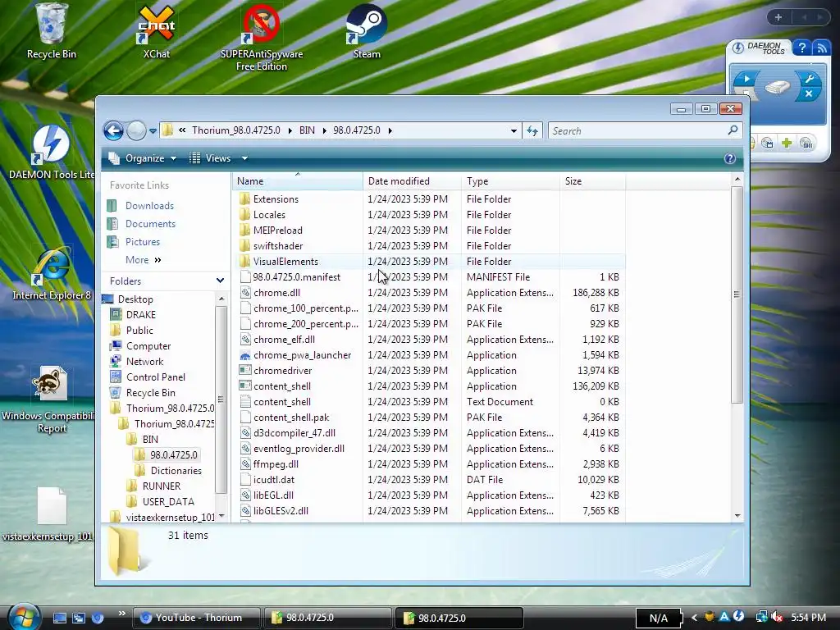
Task: Select ffmpeg.dll file
Action: tap(276, 464)
